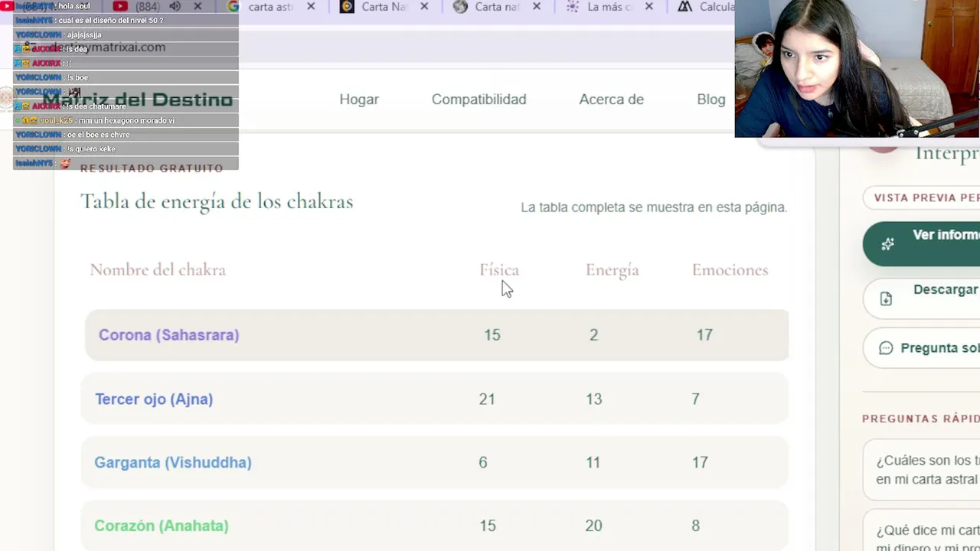Mute the YouTube tab via speaker icon
The height and width of the screenshot is (551, 980).
(175, 7)
